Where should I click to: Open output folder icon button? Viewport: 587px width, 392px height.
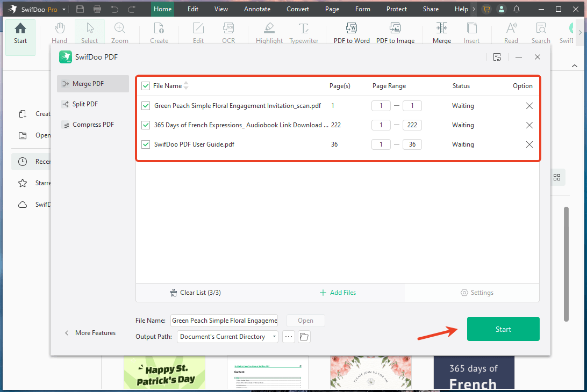tap(304, 337)
